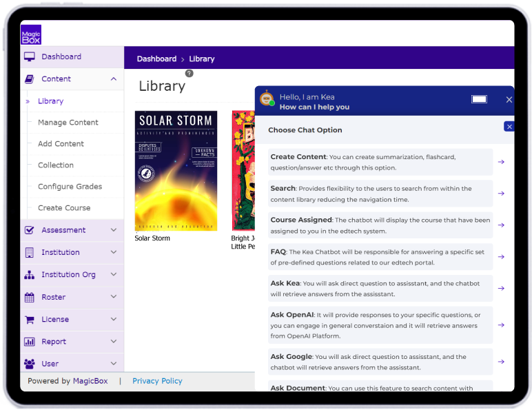The width and height of the screenshot is (532, 412).
Task: Open Add Content submenu item
Action: (61, 144)
